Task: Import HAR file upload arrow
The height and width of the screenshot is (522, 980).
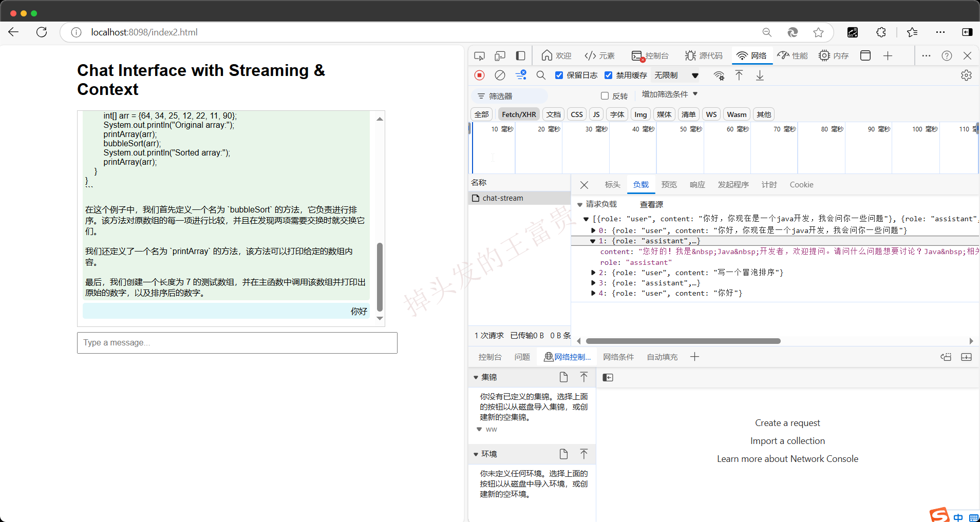Action: [739, 75]
